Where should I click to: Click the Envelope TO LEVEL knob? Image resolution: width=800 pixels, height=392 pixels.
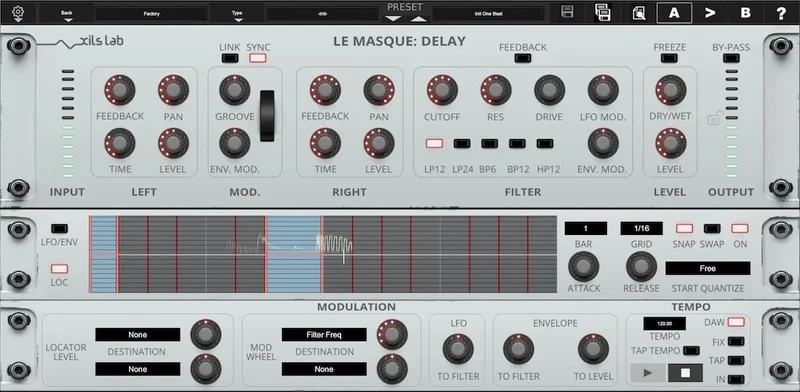click(593, 349)
